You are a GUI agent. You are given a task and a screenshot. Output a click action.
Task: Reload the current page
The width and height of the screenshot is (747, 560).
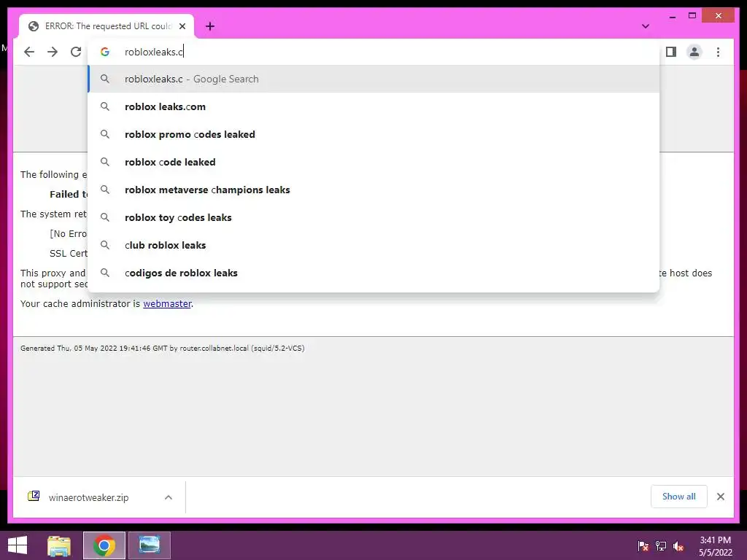pos(76,52)
